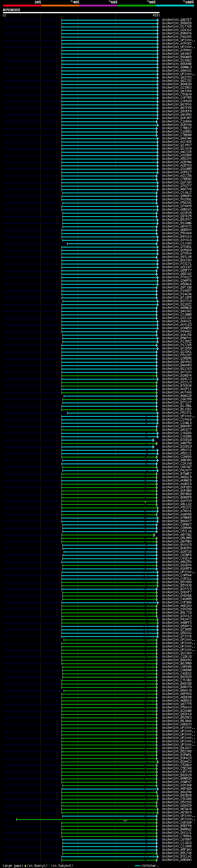Image resolution: width=197 pixels, height=868 pixels.
Task: Click the cyan ~100% identity legend segment
Action: click(175, 6)
